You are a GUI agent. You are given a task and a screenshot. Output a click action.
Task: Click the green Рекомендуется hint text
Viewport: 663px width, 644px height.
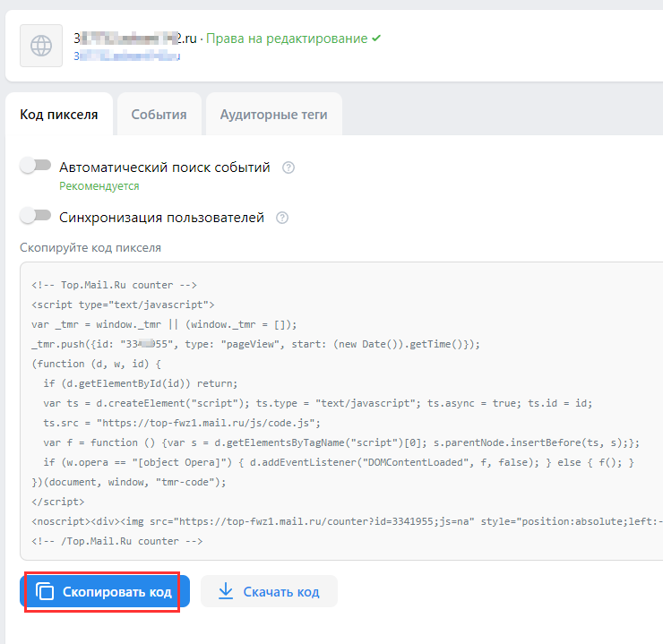[x=99, y=186]
